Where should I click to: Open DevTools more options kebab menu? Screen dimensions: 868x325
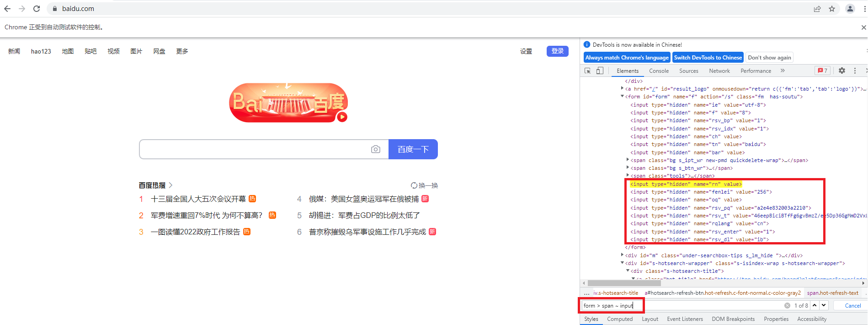[855, 70]
